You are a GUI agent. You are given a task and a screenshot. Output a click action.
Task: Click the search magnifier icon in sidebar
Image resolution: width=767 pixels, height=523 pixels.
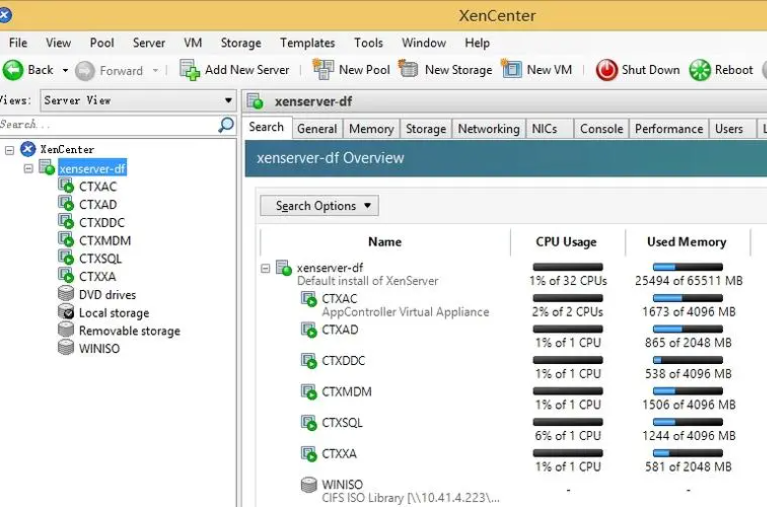[x=226, y=125]
